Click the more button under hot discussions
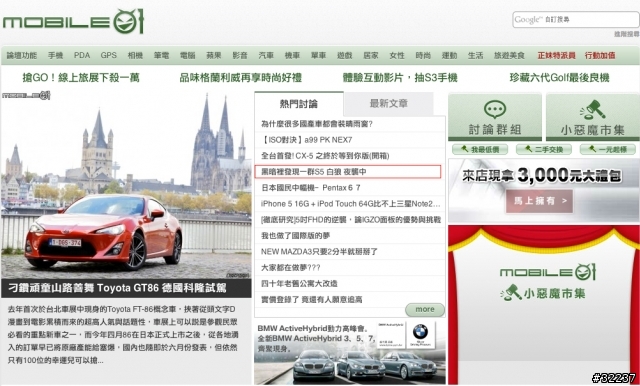This screenshot has width=640, height=386. coord(425,310)
